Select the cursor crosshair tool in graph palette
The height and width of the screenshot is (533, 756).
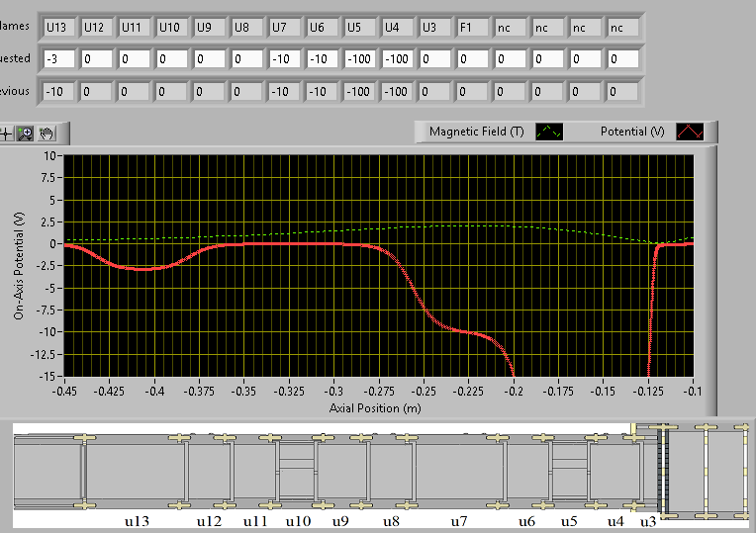coord(6,133)
